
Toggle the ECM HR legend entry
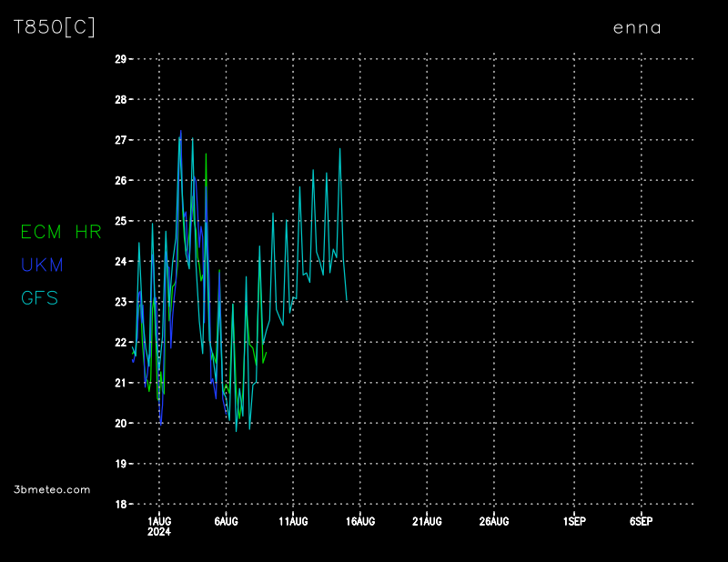click(x=61, y=232)
